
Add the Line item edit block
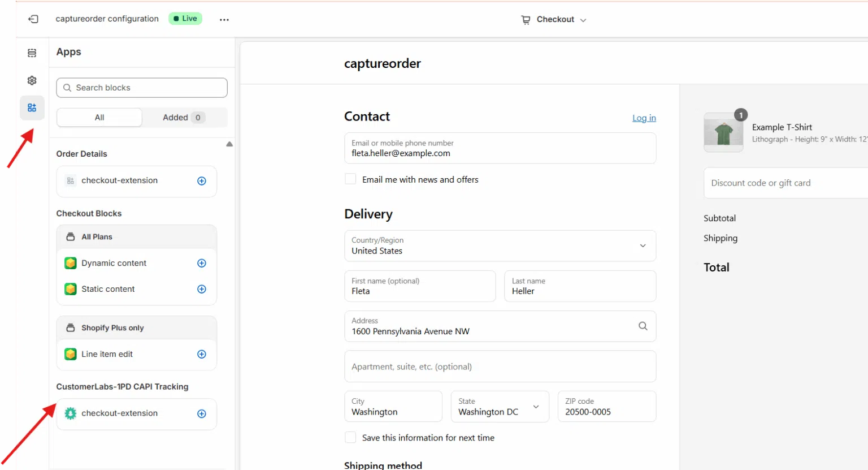(x=202, y=354)
